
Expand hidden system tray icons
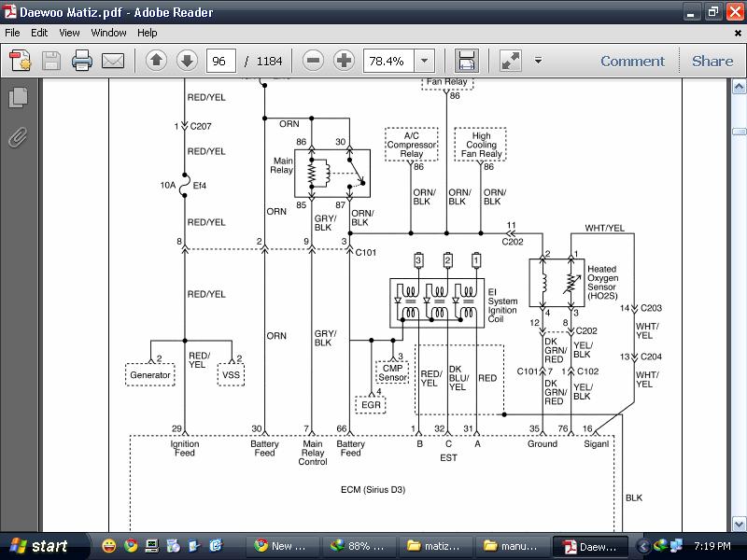coord(643,546)
